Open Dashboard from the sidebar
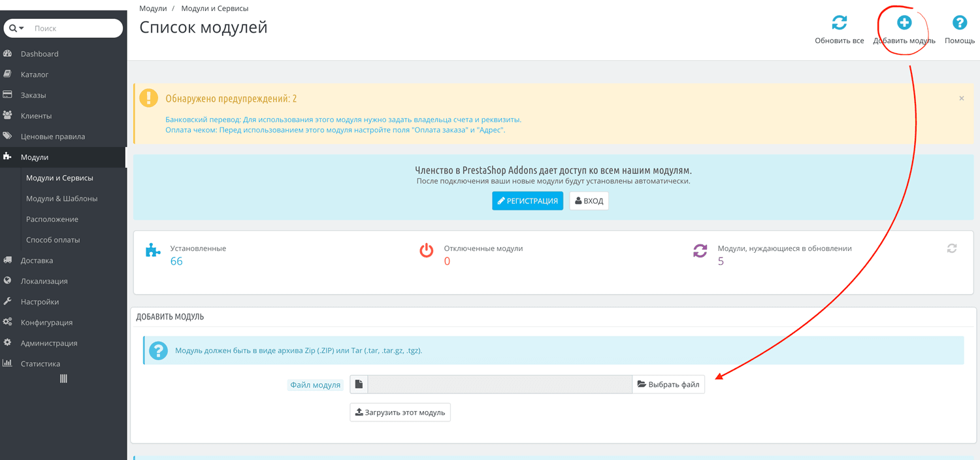Screen dimensions: 980x460 pos(39,54)
